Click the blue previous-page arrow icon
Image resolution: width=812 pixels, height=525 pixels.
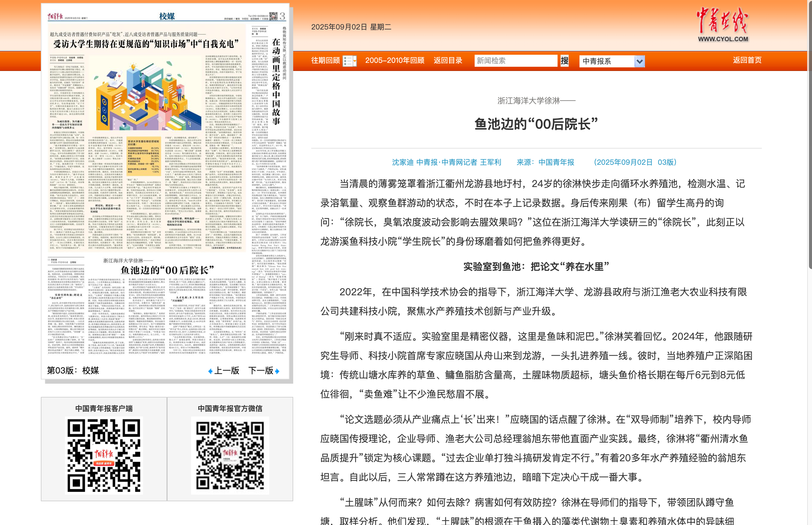[210, 371]
